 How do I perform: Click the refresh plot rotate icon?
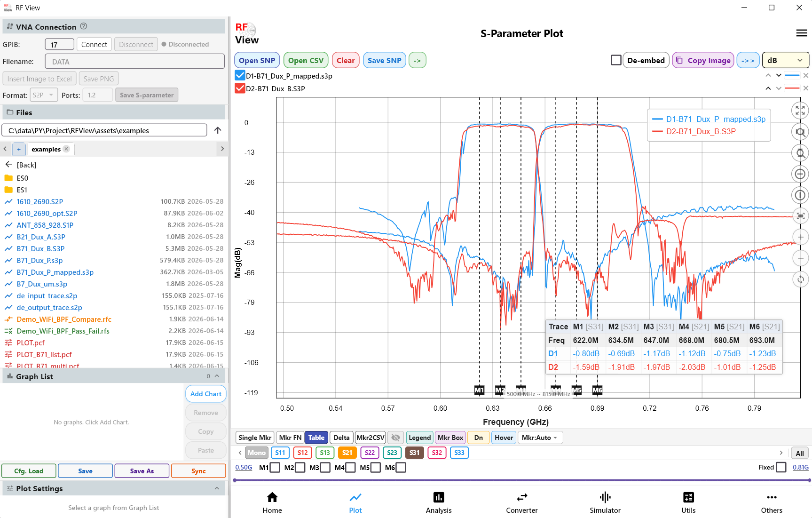click(x=800, y=279)
